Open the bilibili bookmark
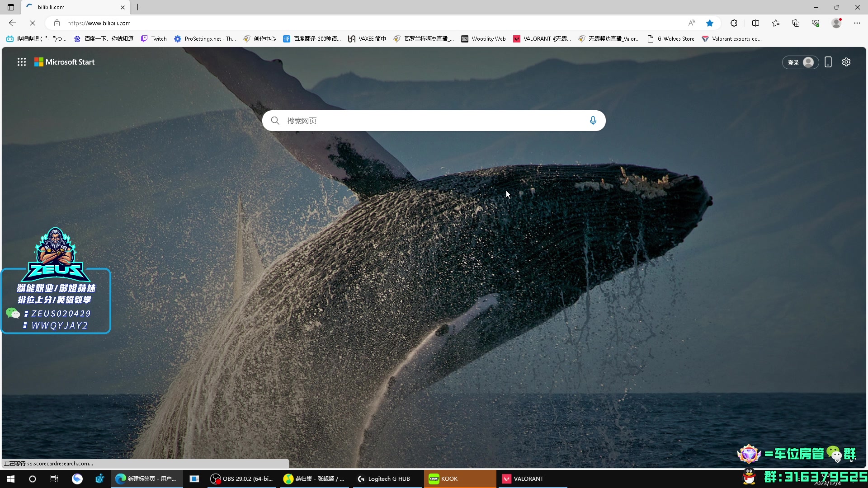Viewport: 868px width, 488px height. pos(36,39)
